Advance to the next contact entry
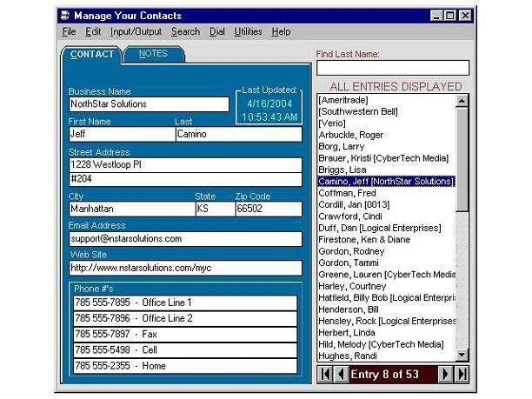 coord(445,374)
